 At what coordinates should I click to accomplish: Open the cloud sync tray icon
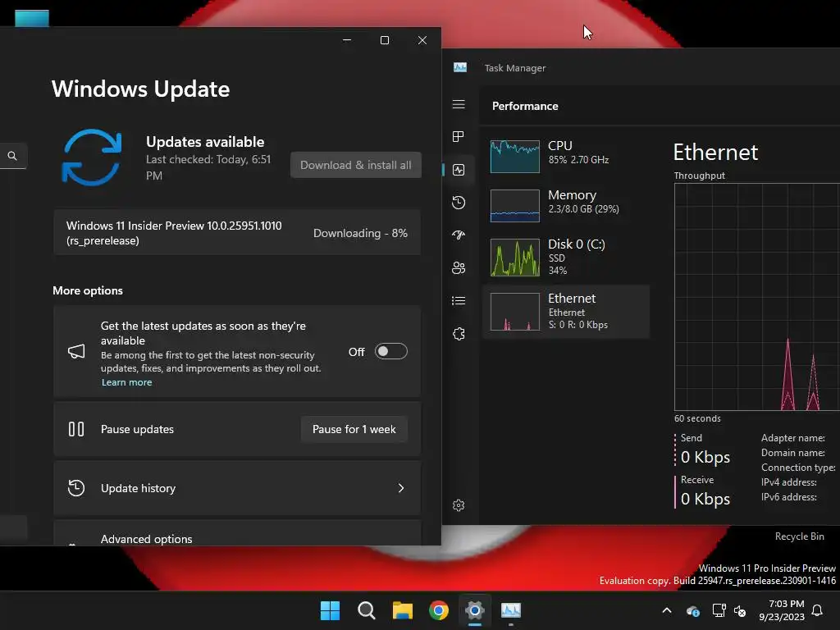coord(692,610)
